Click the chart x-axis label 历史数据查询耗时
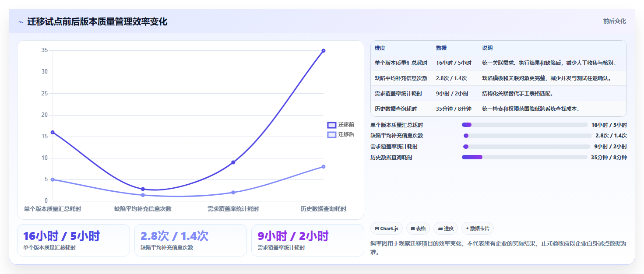Image resolution: width=644 pixels, height=274 pixels. click(324, 209)
